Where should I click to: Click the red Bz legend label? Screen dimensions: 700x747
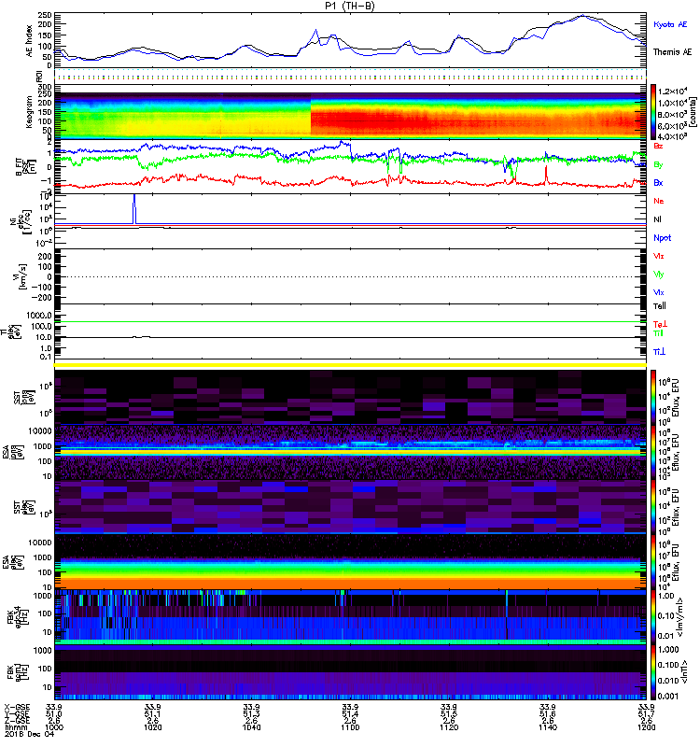tap(658, 146)
